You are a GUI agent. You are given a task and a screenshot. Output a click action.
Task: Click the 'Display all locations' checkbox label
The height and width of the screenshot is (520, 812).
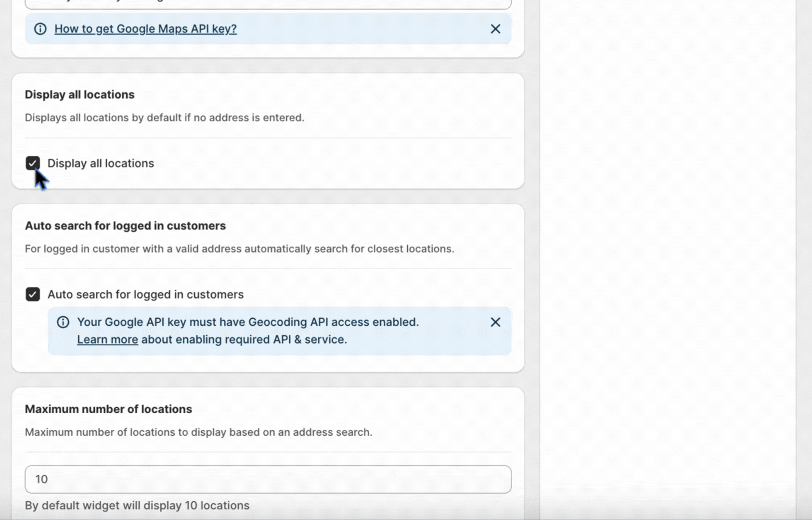[101, 163]
